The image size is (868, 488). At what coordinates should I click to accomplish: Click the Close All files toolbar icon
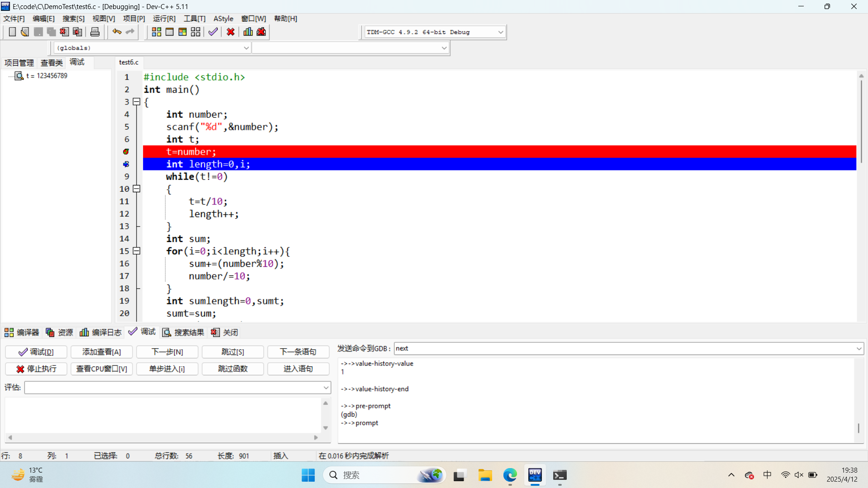pyautogui.click(x=77, y=32)
